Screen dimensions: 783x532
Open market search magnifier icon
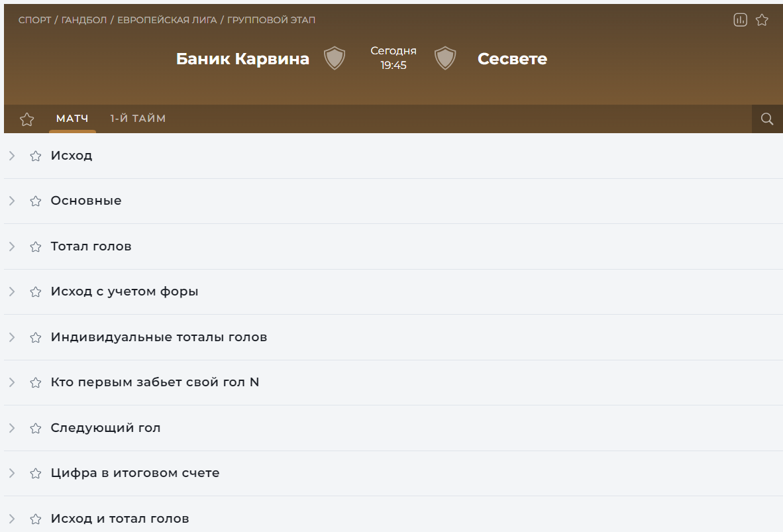tap(767, 119)
